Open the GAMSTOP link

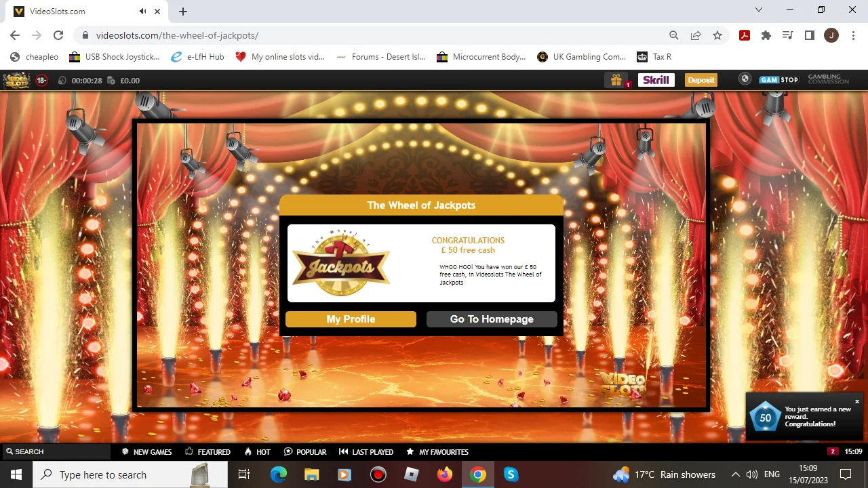pyautogui.click(x=778, y=80)
